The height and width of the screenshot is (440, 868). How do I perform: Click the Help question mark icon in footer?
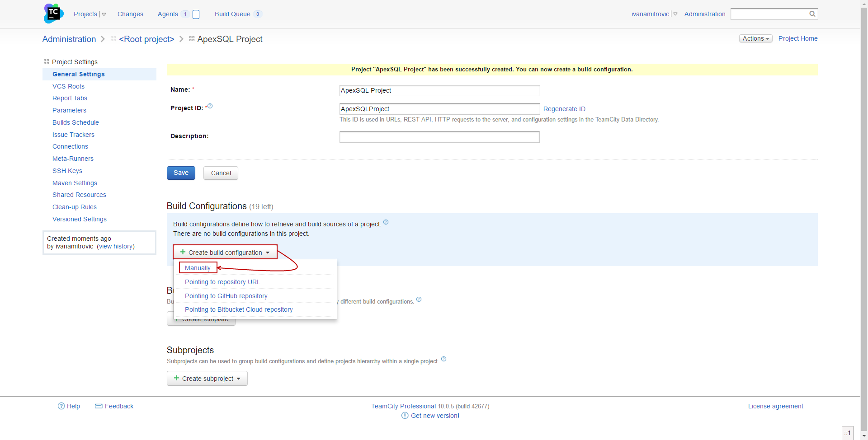point(61,406)
